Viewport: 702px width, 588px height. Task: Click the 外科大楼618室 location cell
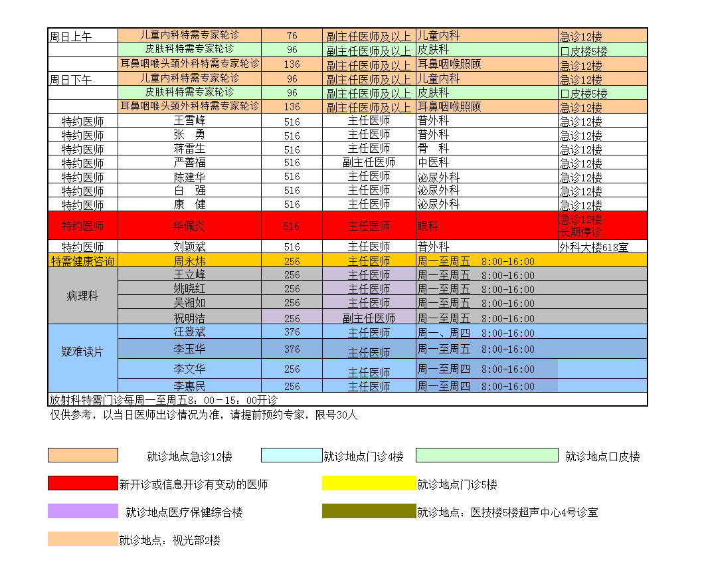pos(602,246)
